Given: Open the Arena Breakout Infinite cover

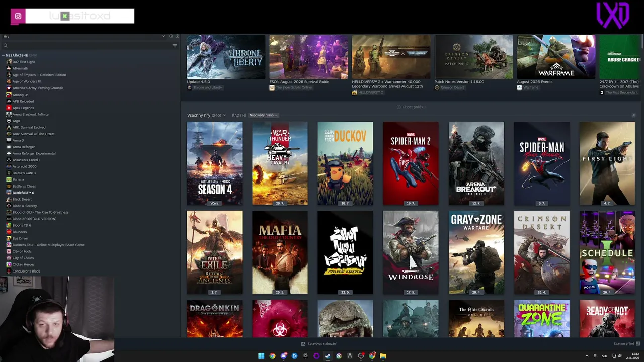Looking at the screenshot, I should (476, 163).
